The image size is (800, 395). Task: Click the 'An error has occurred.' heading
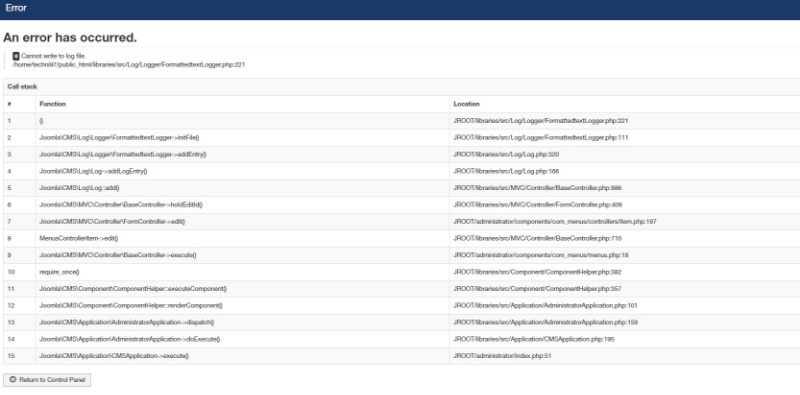pos(70,37)
